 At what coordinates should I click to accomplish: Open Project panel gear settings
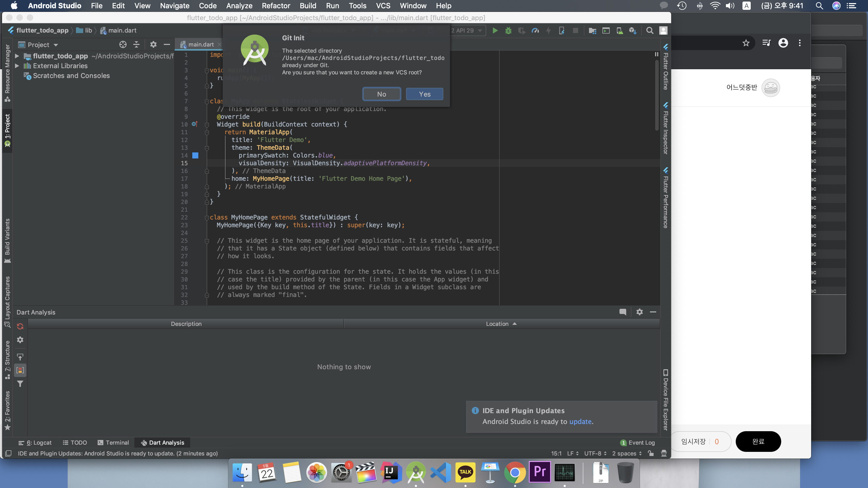(153, 44)
